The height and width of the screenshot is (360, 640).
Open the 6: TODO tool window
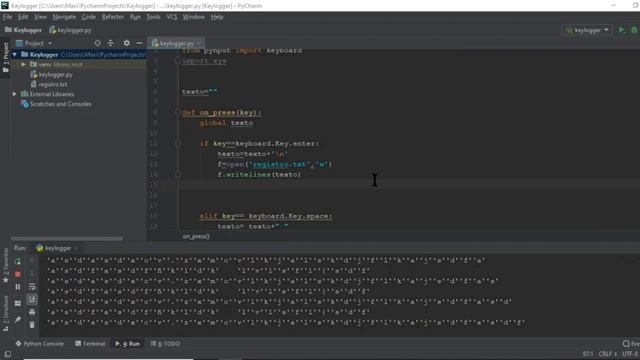click(166, 344)
